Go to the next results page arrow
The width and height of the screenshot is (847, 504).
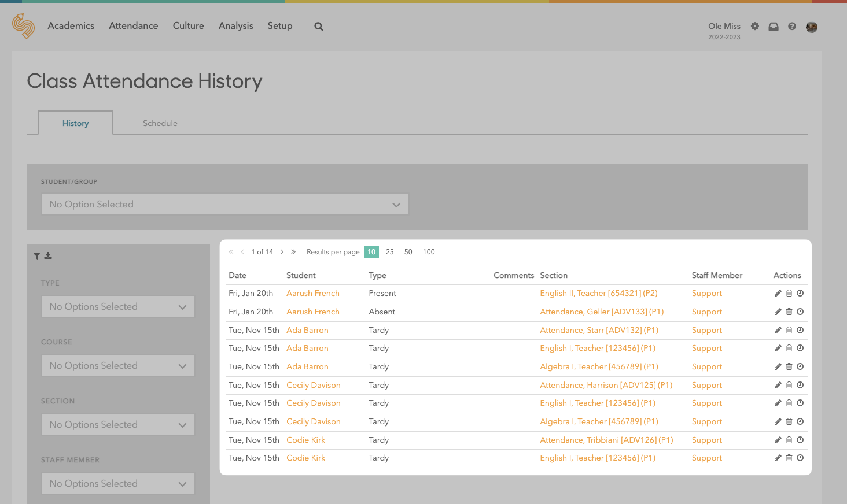pos(282,252)
